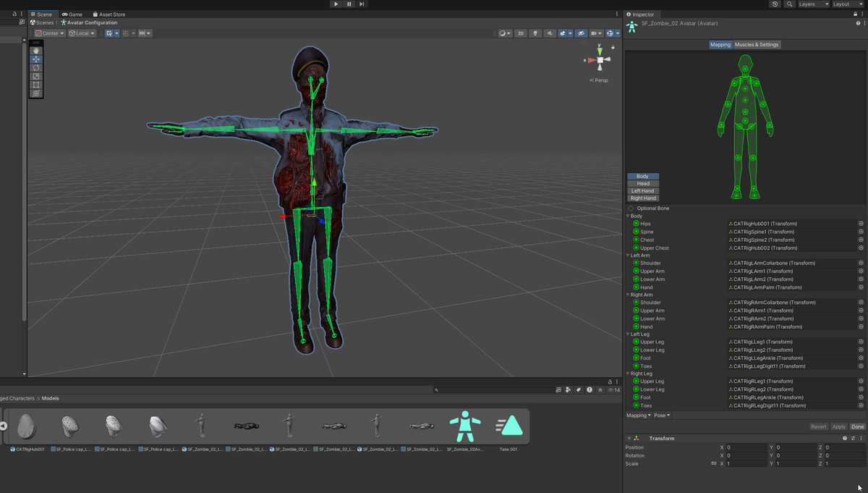Toggle 2D view mode button
The image size is (868, 493).
[521, 33]
